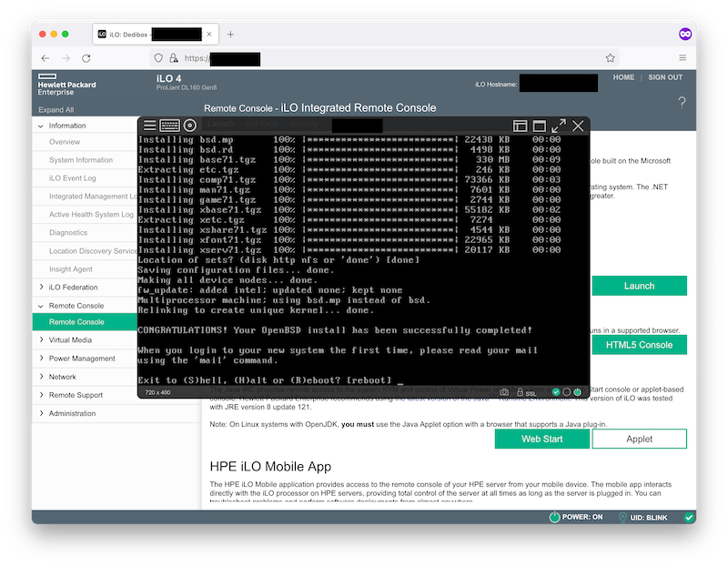Click the green power status dot in console footer
The width and height of the screenshot is (728, 566).
pos(577,391)
